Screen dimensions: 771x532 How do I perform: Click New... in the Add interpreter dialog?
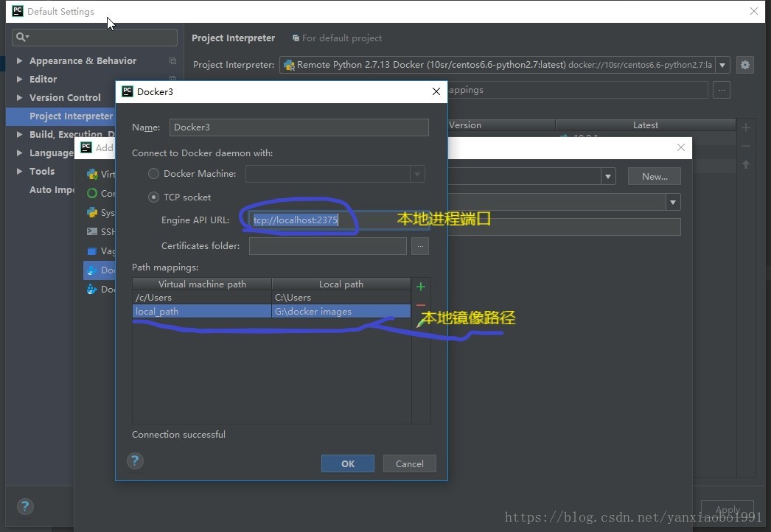(655, 177)
